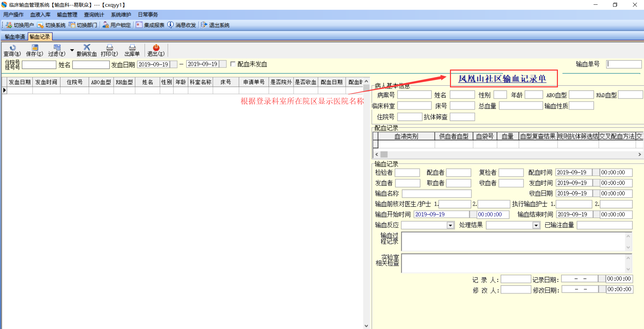Open the 用户操作 menu
Image resolution: width=644 pixels, height=329 pixels.
click(13, 15)
